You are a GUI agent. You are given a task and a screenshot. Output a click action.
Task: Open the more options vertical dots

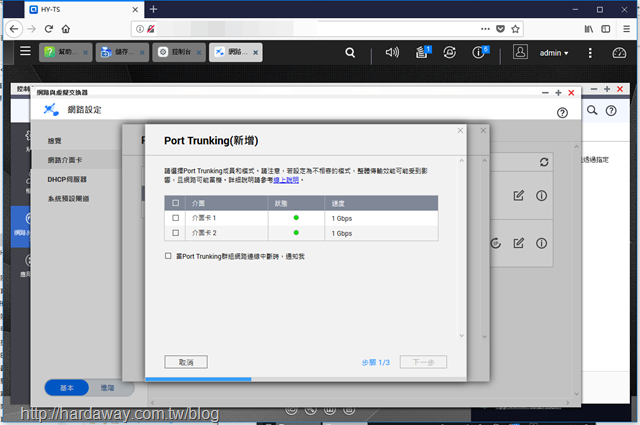coord(590,53)
